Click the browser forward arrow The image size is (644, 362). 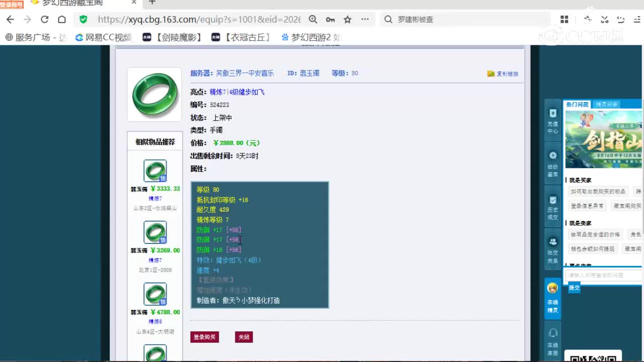click(28, 20)
